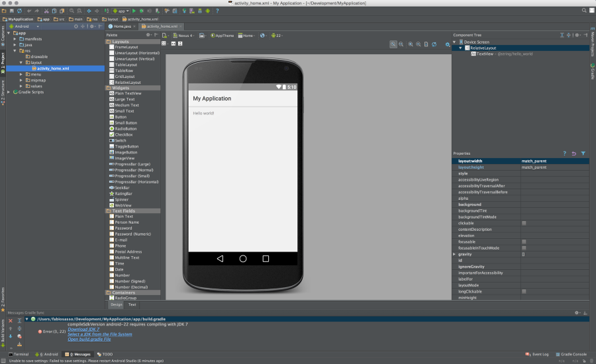Click the Open build.gradle File link
Screen dimensions: 596x364
tap(89, 340)
